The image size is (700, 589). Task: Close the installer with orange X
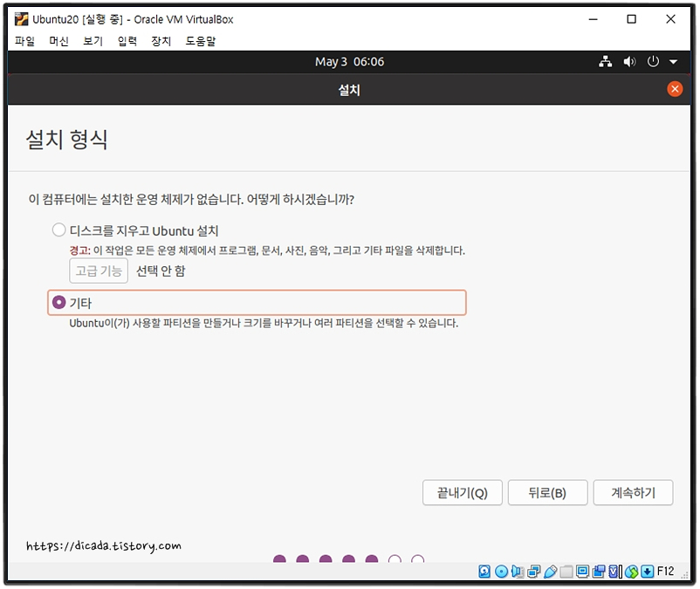675,89
